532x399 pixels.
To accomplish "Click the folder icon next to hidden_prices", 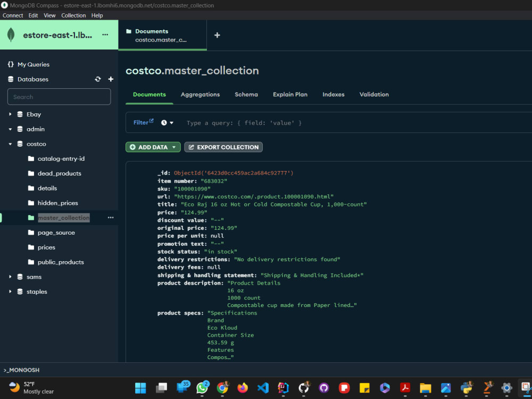I will coord(31,203).
